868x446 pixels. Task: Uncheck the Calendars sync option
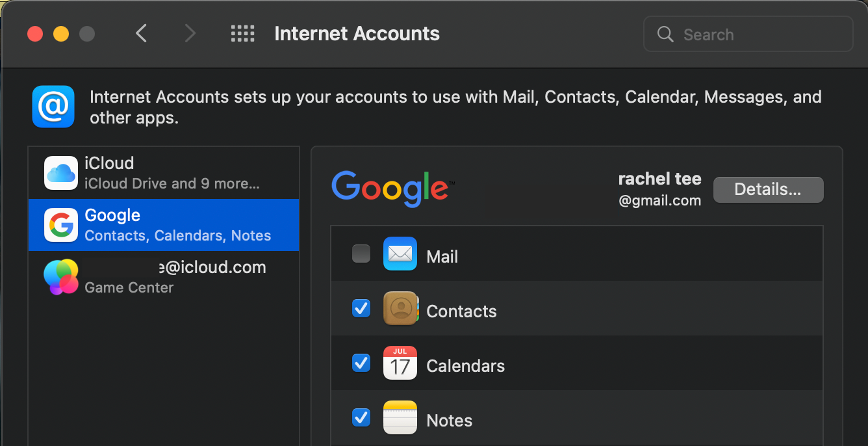[x=361, y=363]
